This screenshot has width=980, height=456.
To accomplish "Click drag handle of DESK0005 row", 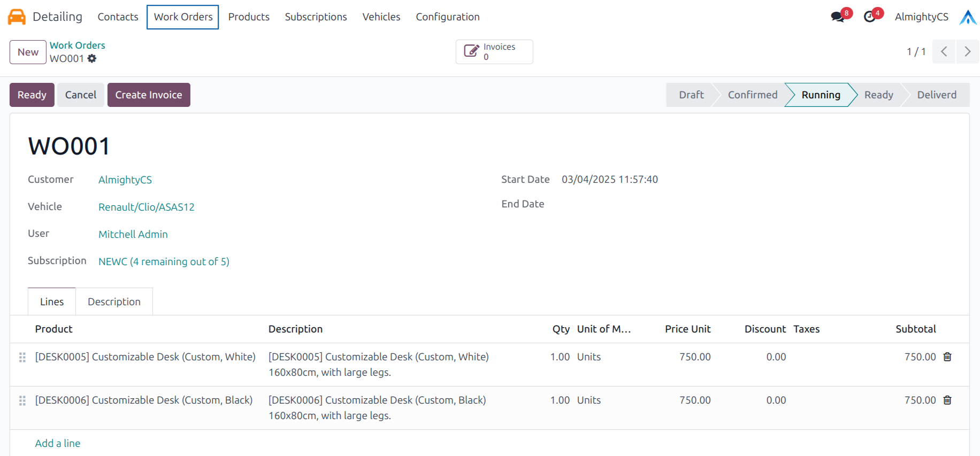I will (22, 357).
